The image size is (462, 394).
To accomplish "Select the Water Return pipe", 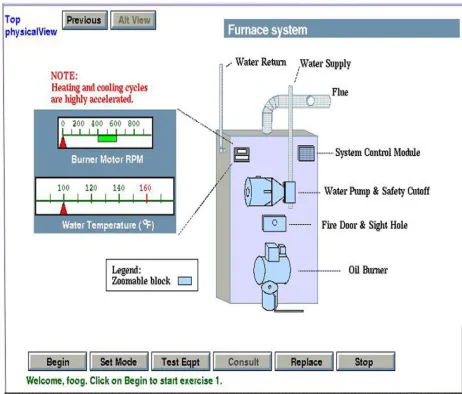I will (x=221, y=107).
